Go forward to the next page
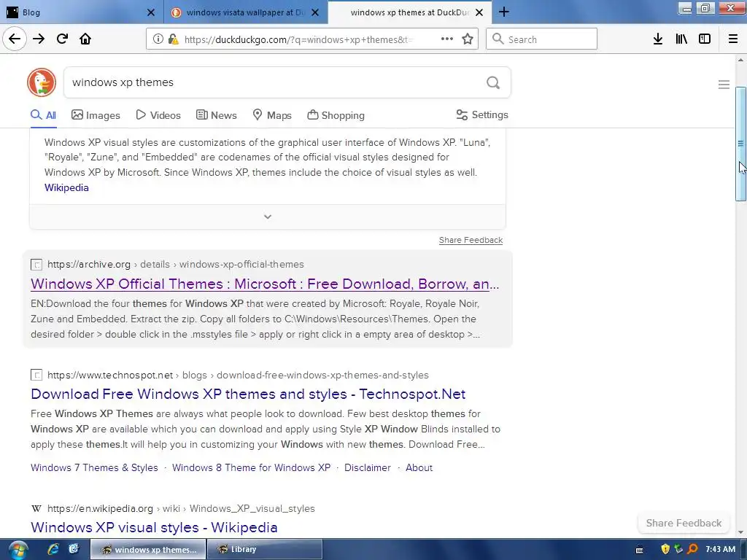This screenshot has width=747, height=560. 39,39
